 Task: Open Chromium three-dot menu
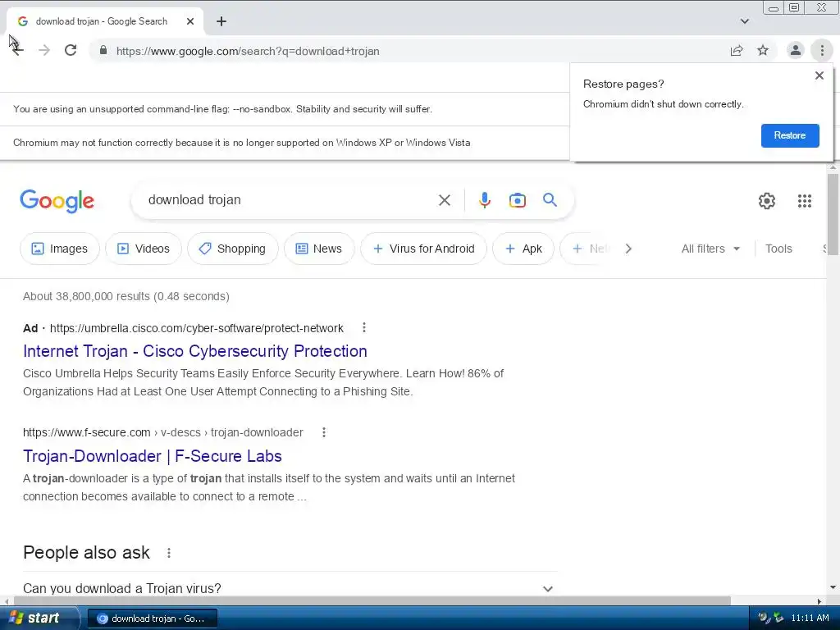pyautogui.click(x=822, y=50)
